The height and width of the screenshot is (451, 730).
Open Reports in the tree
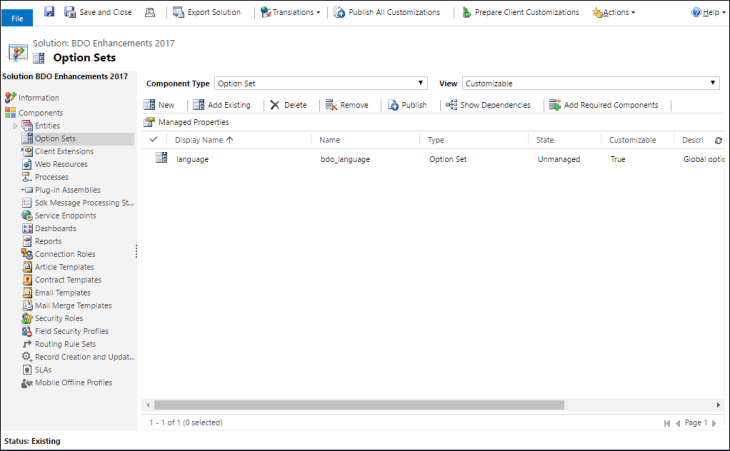click(42, 241)
